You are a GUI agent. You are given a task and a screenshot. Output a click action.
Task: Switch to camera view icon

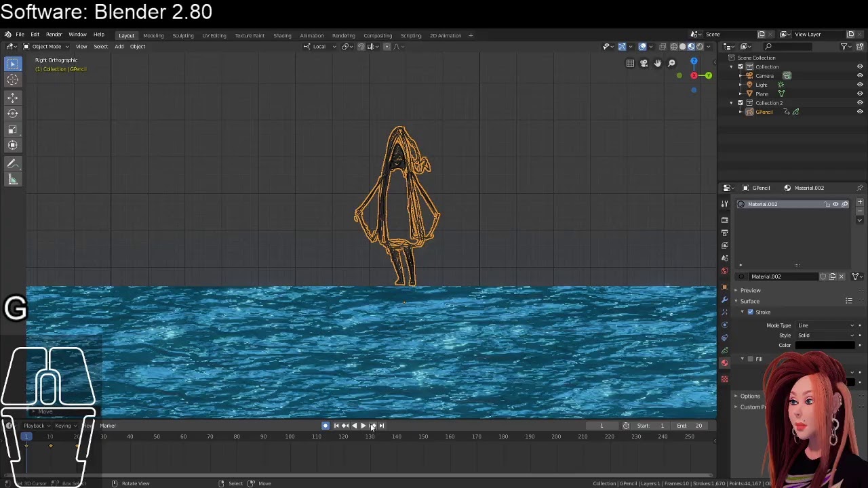click(x=644, y=63)
